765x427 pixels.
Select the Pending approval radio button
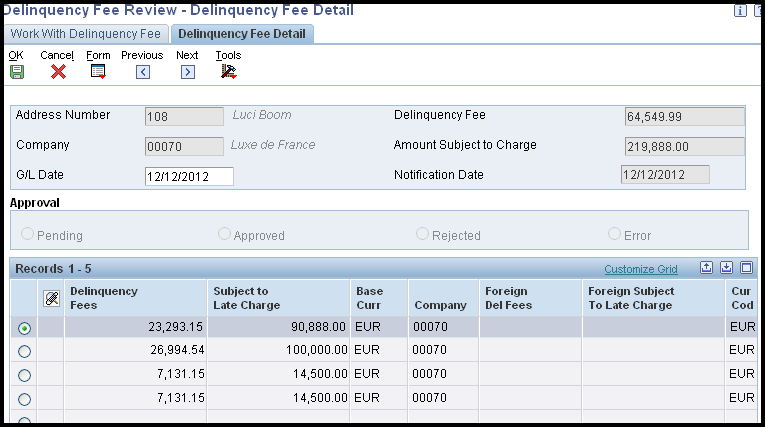coord(27,234)
